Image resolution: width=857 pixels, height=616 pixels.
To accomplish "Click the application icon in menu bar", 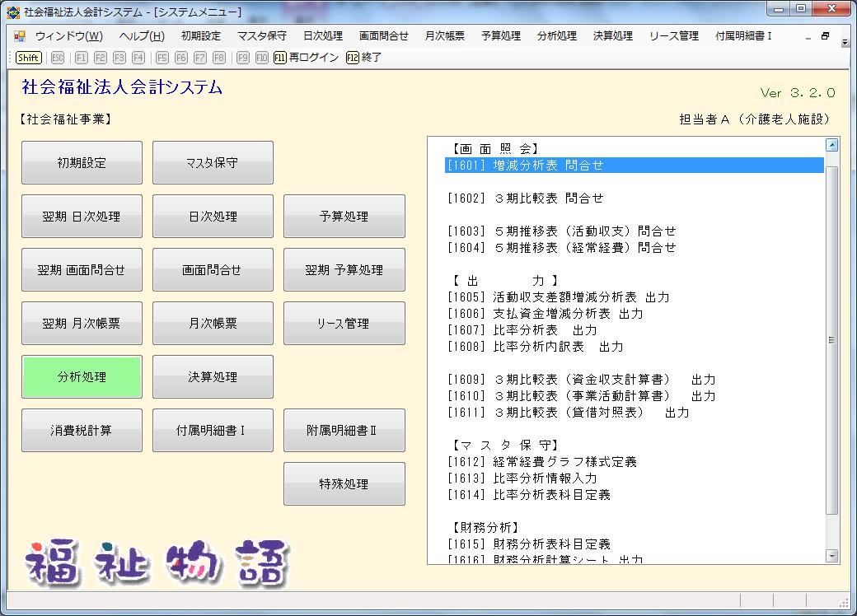I will click(21, 36).
